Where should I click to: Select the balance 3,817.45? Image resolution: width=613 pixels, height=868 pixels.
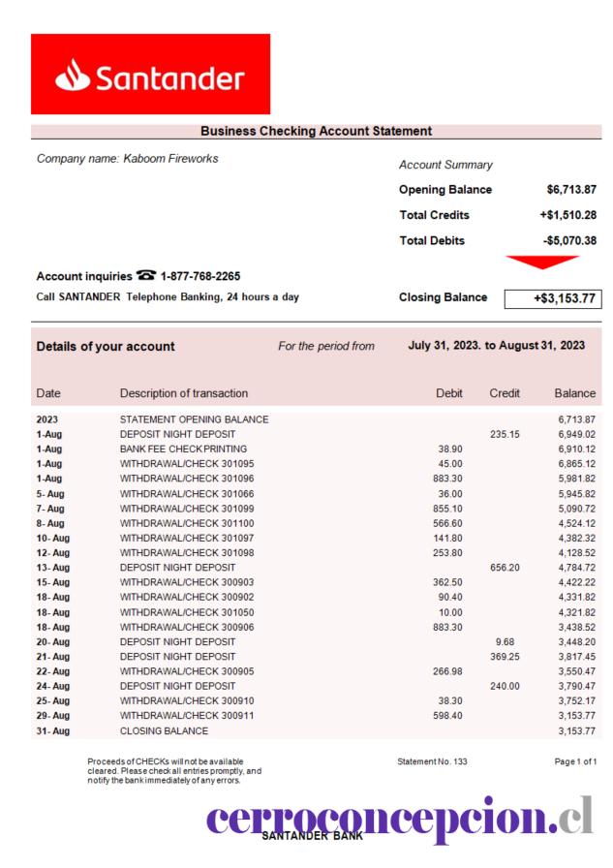(576, 657)
